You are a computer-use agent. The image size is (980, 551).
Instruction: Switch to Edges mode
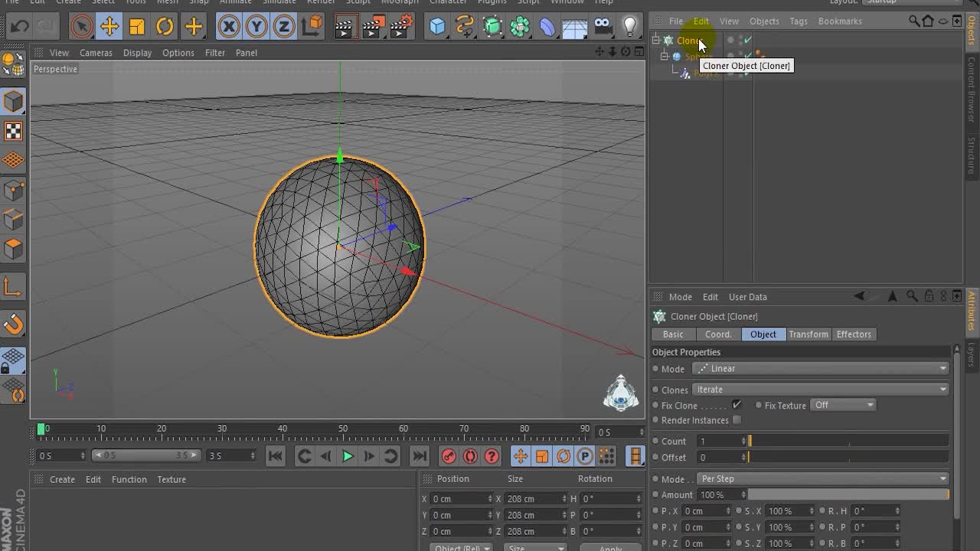14,220
